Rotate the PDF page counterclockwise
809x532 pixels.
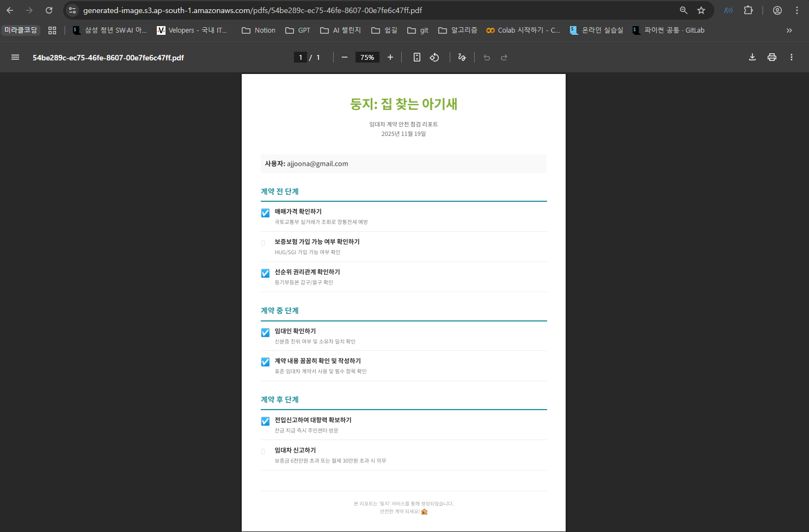point(434,57)
